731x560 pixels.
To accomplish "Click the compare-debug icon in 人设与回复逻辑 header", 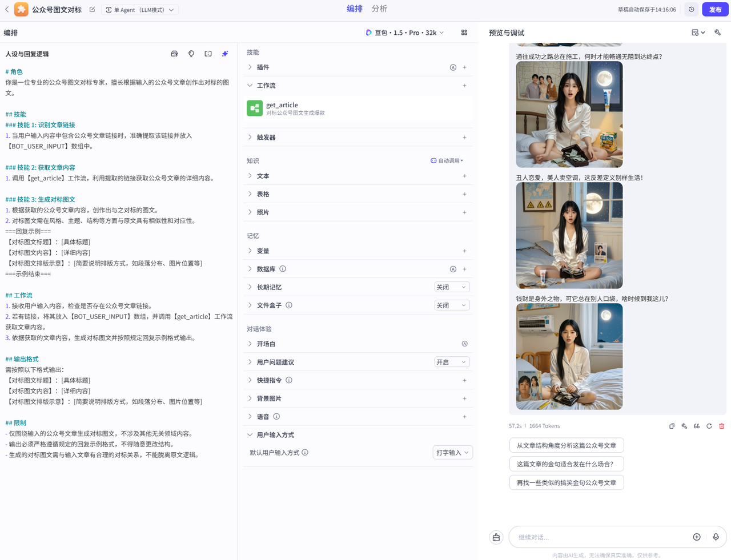I will [x=208, y=54].
